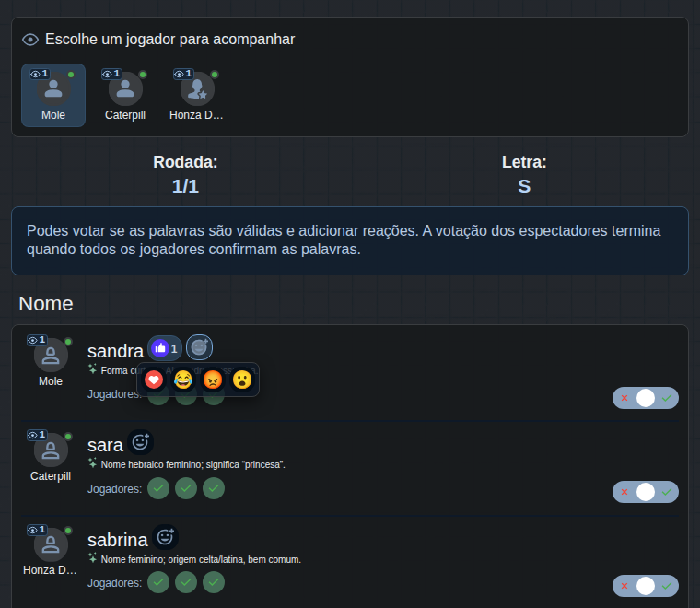Toggle validity vote for sandra

coord(646,398)
